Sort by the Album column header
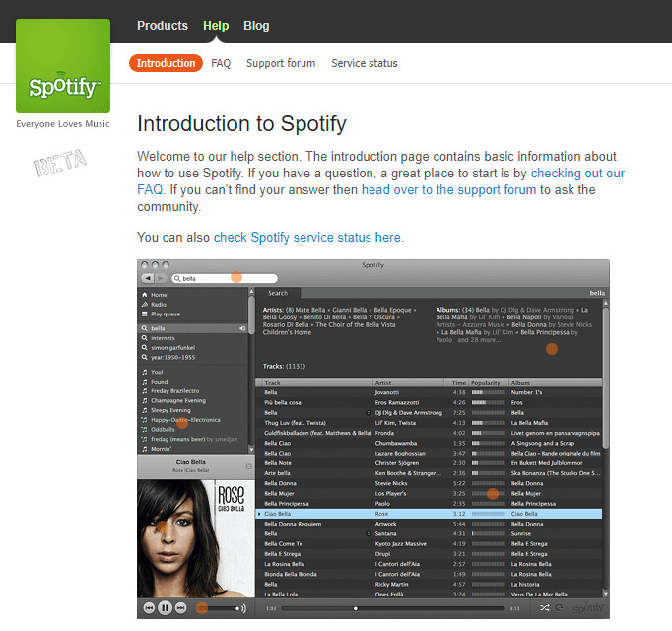This screenshot has width=672, height=631. pos(556,383)
